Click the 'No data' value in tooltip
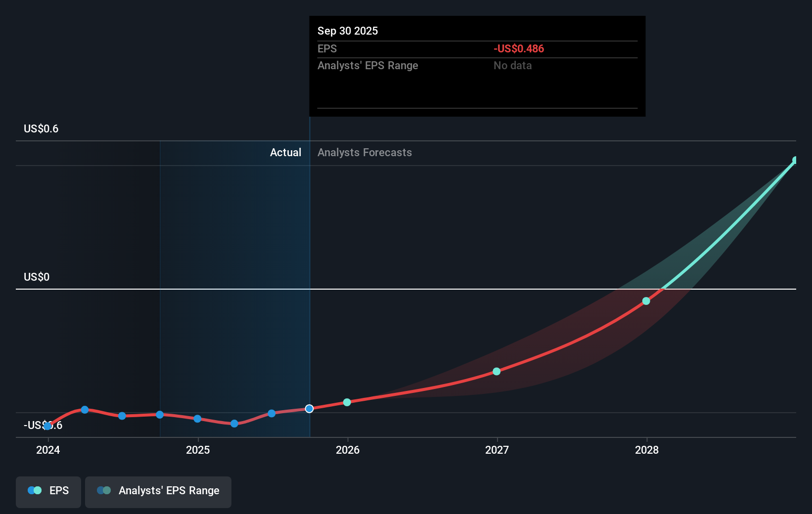812x514 pixels. click(512, 66)
